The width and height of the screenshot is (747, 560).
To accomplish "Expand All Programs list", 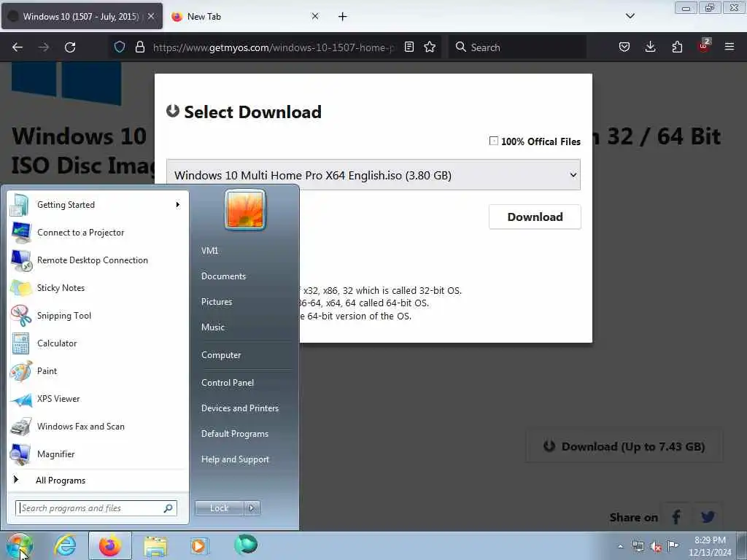I will point(98,480).
